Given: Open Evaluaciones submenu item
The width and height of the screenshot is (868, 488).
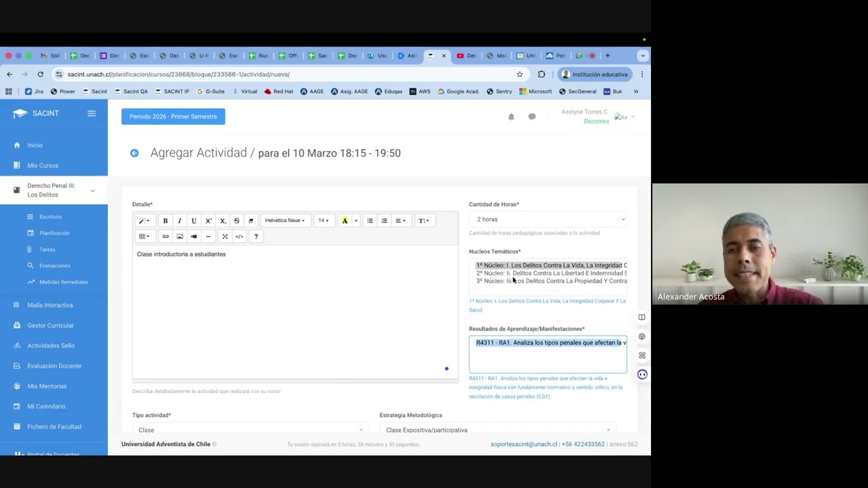Looking at the screenshot, I should click(x=55, y=266).
